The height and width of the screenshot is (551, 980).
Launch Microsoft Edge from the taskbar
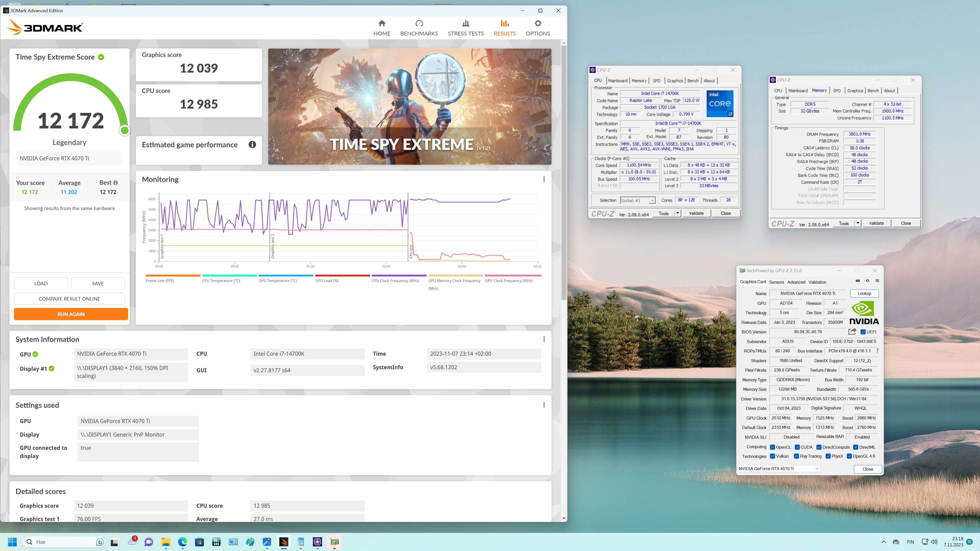(x=183, y=542)
